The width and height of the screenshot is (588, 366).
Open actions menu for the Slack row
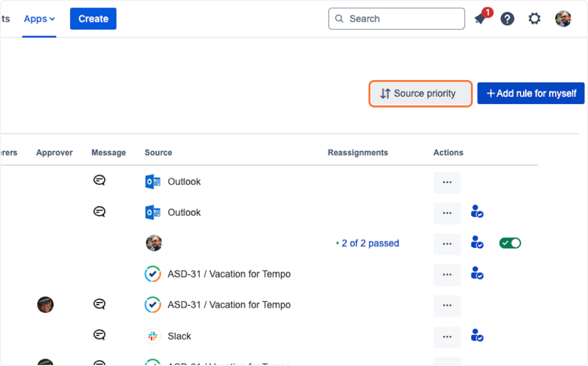447,337
